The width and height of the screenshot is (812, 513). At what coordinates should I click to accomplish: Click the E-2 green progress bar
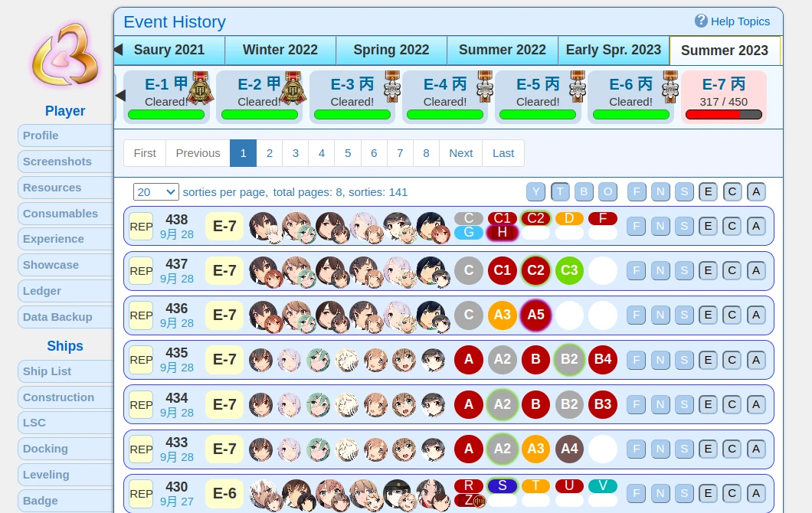[x=260, y=114]
